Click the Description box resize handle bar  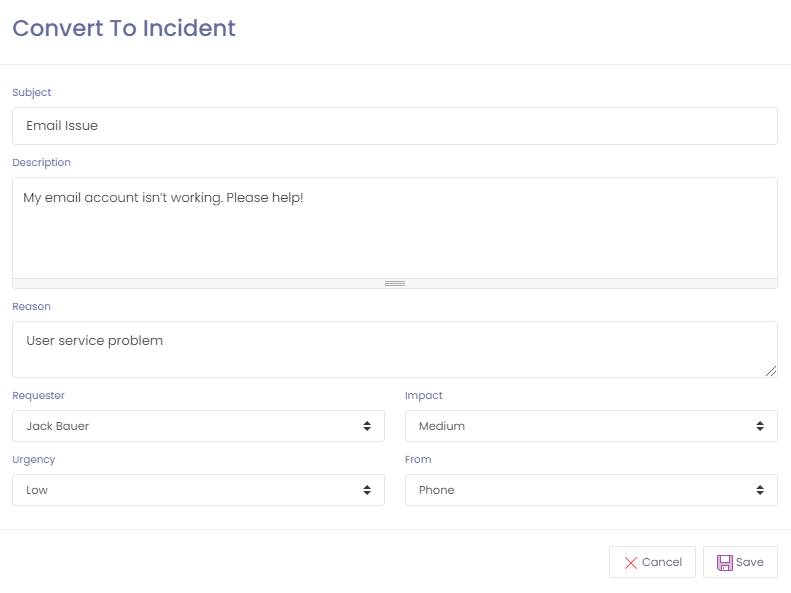(395, 284)
